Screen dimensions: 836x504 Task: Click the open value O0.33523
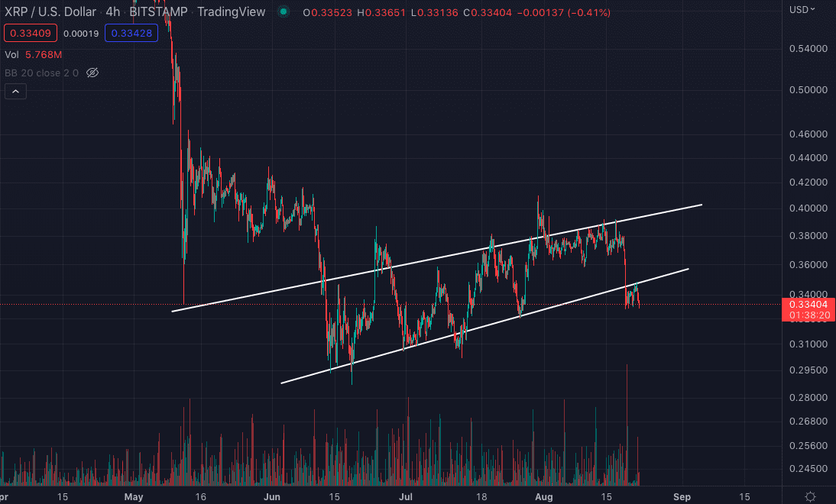coord(327,12)
